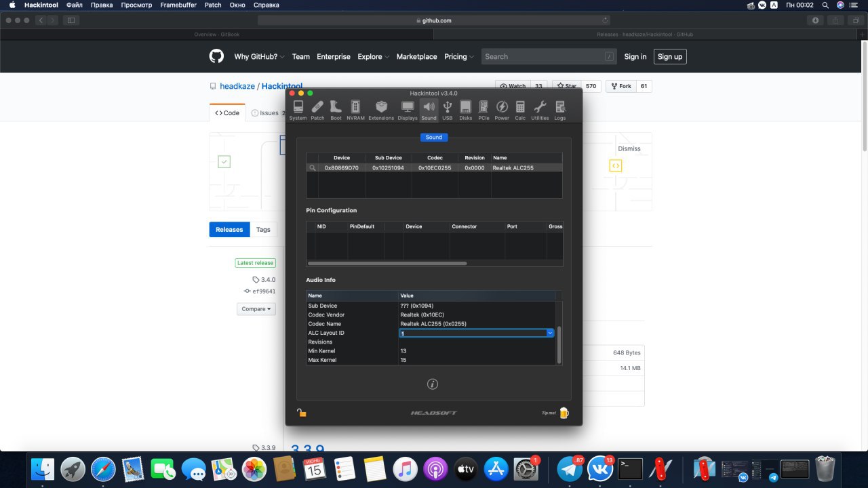Click the GitHub octocat logo
This screenshot has width=868, height=488.
pos(216,57)
